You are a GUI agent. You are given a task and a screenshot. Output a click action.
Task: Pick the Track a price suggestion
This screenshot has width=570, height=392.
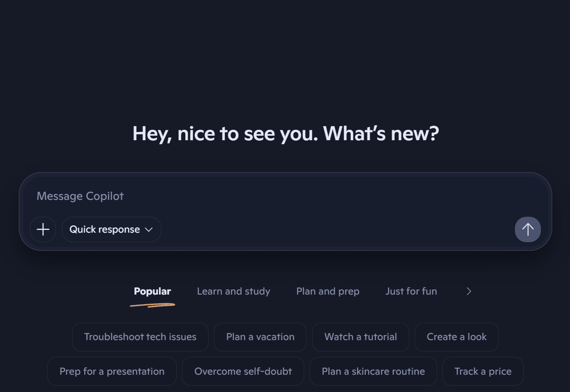pyautogui.click(x=483, y=372)
